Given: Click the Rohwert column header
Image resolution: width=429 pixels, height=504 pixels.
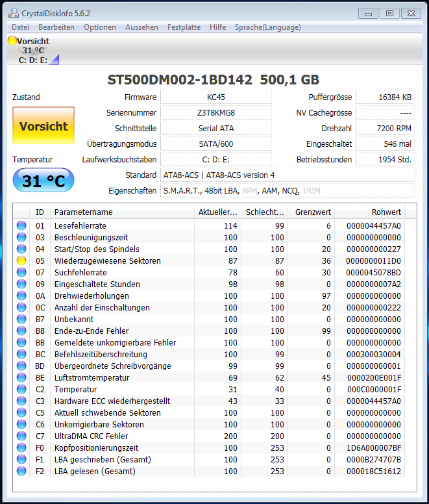Looking at the screenshot, I should pyautogui.click(x=370, y=212).
